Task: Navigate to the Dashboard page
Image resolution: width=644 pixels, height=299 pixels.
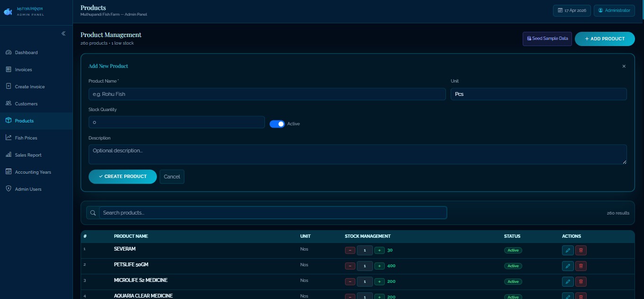Action: tap(26, 52)
